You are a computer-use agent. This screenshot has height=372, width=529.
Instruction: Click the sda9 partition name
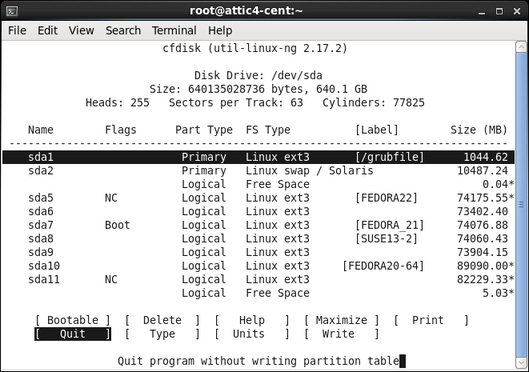click(x=41, y=252)
